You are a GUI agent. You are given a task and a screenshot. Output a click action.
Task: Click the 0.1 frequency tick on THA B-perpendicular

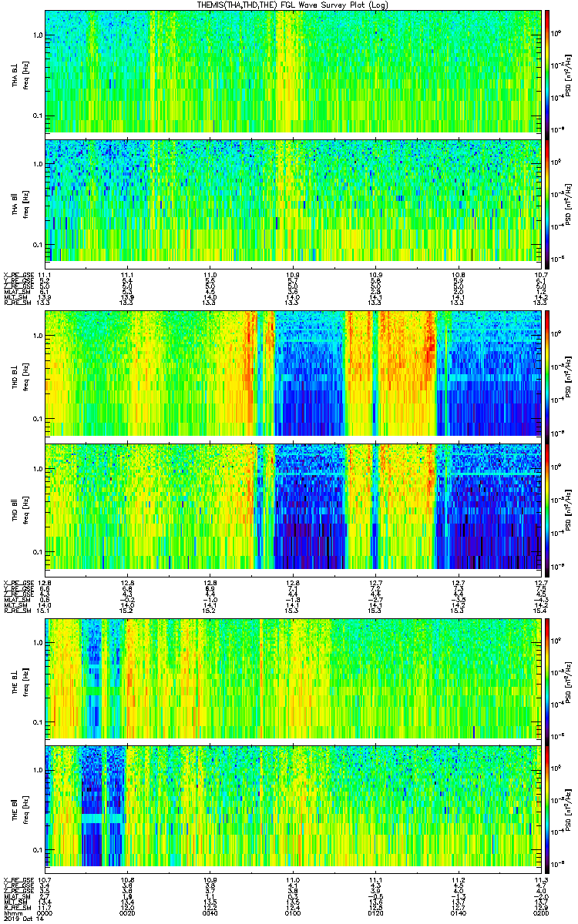tap(37, 115)
